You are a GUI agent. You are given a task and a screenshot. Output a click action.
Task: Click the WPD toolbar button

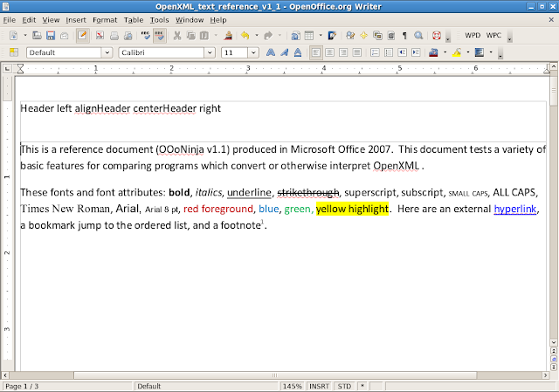click(x=473, y=36)
